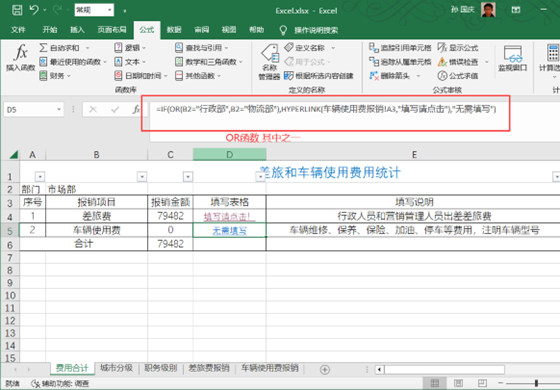Open 最近使用的函数 list
Viewport: 560px width, 390px height.
(73, 62)
